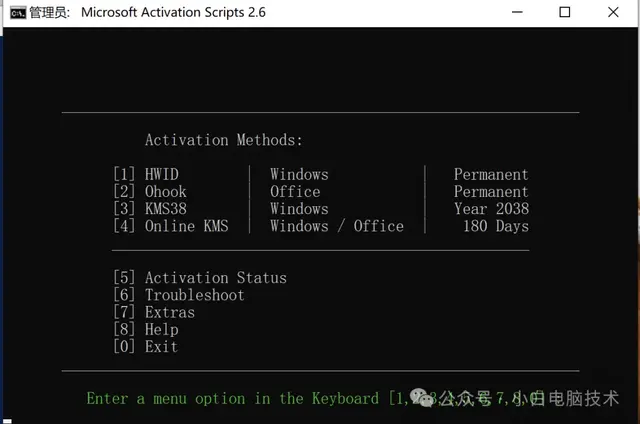Choose the [3] KMS38 activation method

150,209
